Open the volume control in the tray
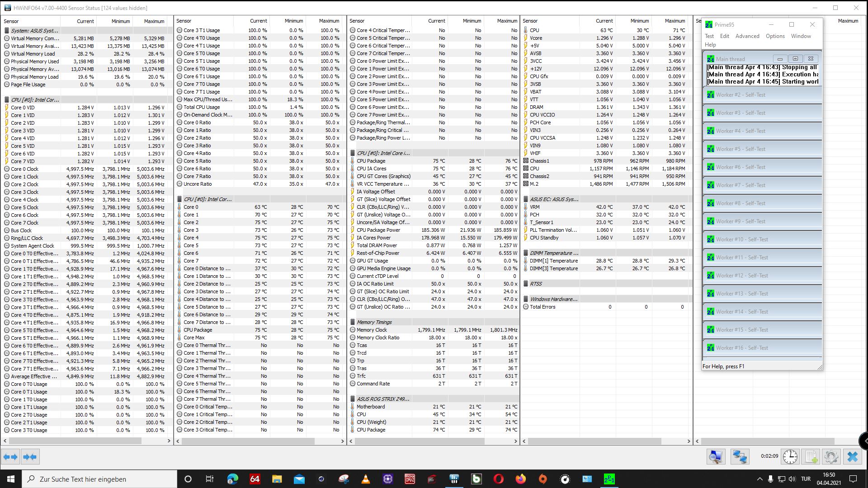The width and height of the screenshot is (868, 488). coord(792,479)
